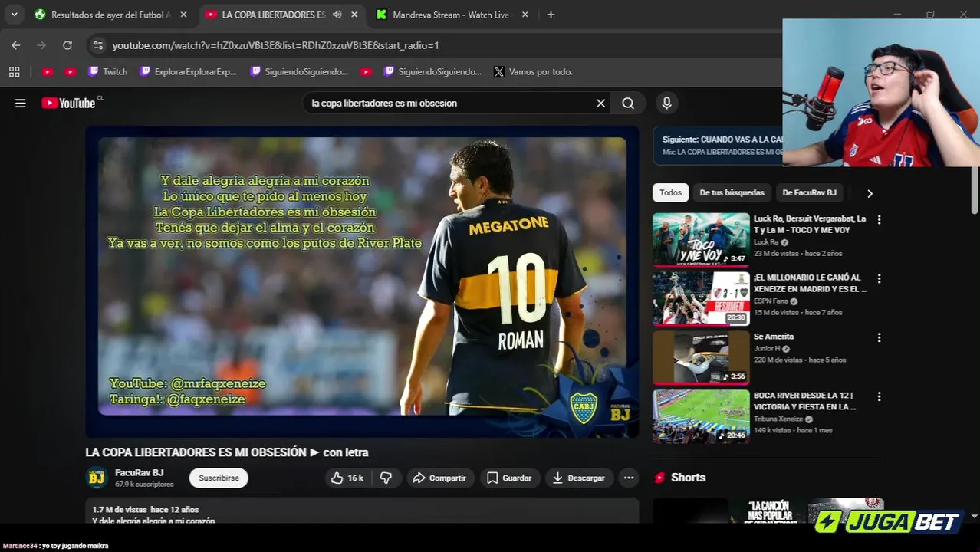
Task: Save the video with Guardar
Action: [x=508, y=478]
